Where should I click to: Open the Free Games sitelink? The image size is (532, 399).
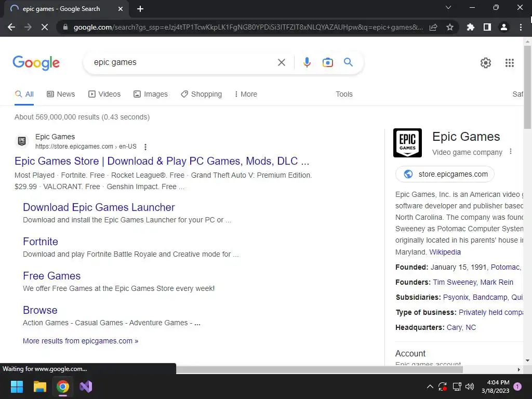click(51, 276)
